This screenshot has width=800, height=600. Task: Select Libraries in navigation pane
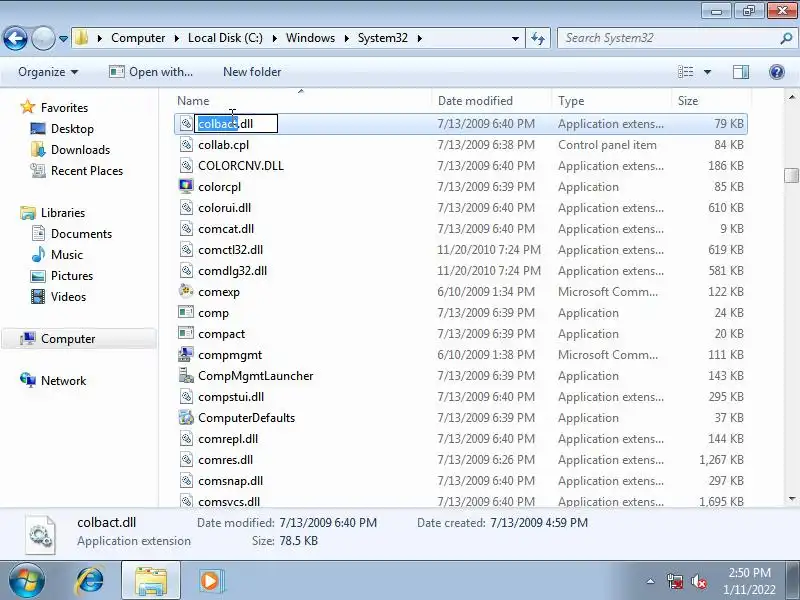point(63,212)
